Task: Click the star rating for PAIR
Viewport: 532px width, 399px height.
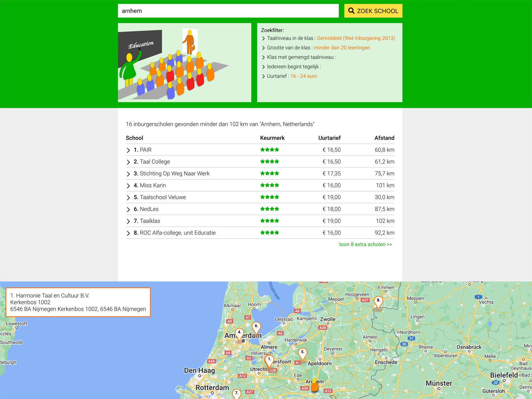Action: click(x=270, y=150)
